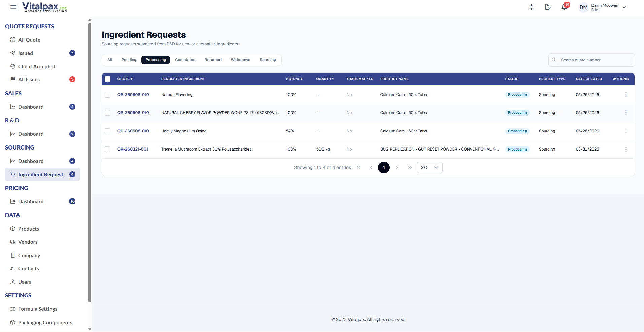Open the rows-per-page dropdown showing 20

430,167
